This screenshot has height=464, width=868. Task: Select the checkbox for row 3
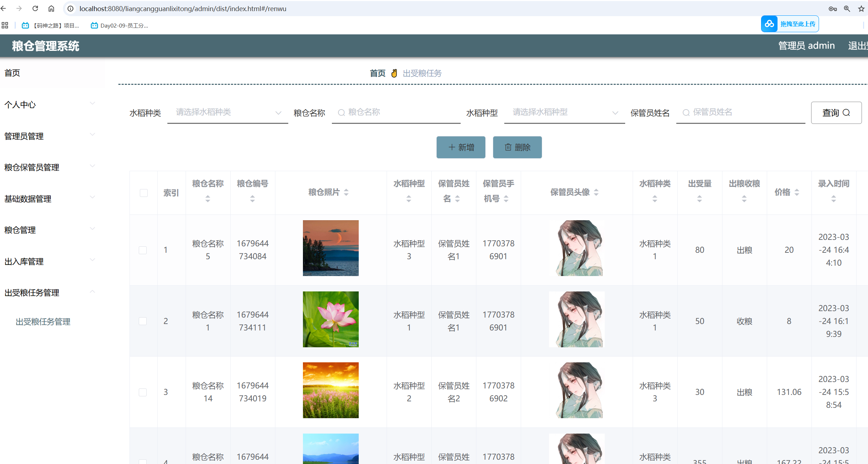[x=143, y=392]
